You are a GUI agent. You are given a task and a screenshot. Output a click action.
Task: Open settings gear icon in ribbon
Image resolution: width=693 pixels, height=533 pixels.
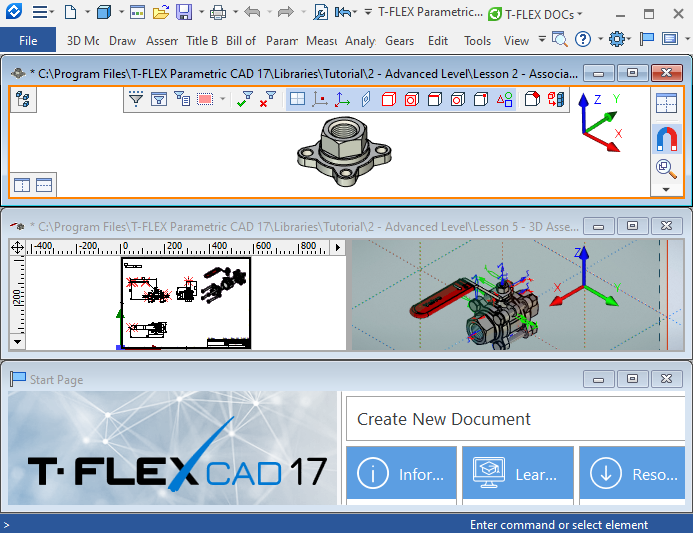(x=616, y=39)
